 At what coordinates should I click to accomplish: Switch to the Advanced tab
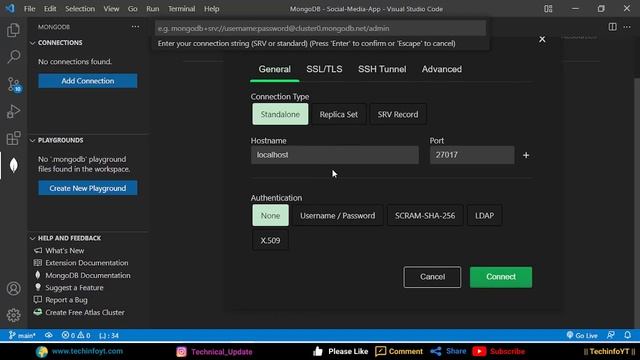(x=442, y=69)
